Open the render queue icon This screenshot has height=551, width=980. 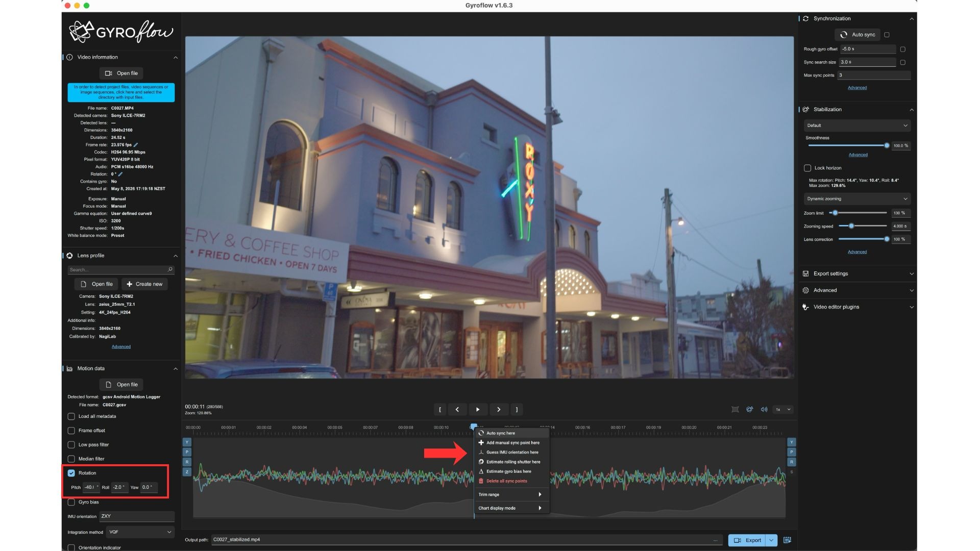click(x=787, y=540)
